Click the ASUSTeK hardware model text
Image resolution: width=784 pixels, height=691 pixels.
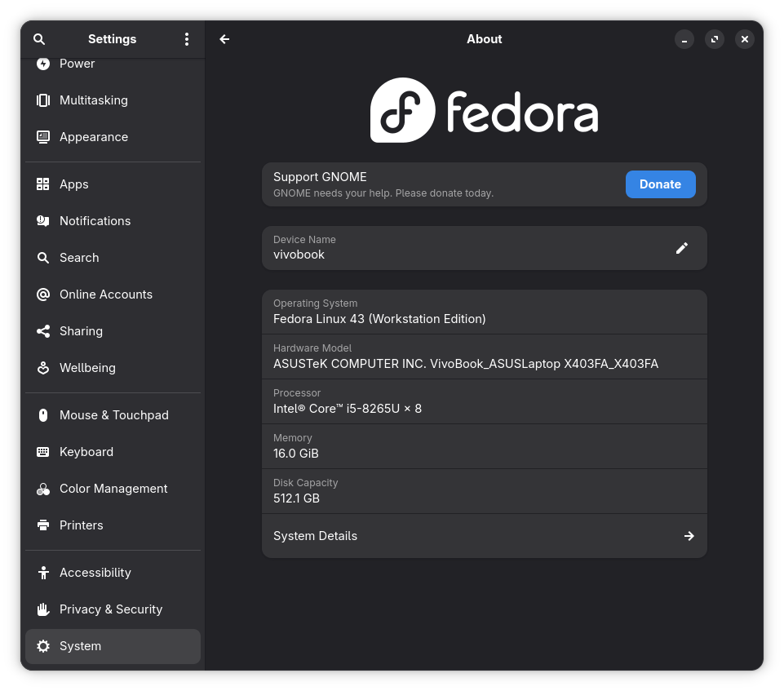point(466,364)
